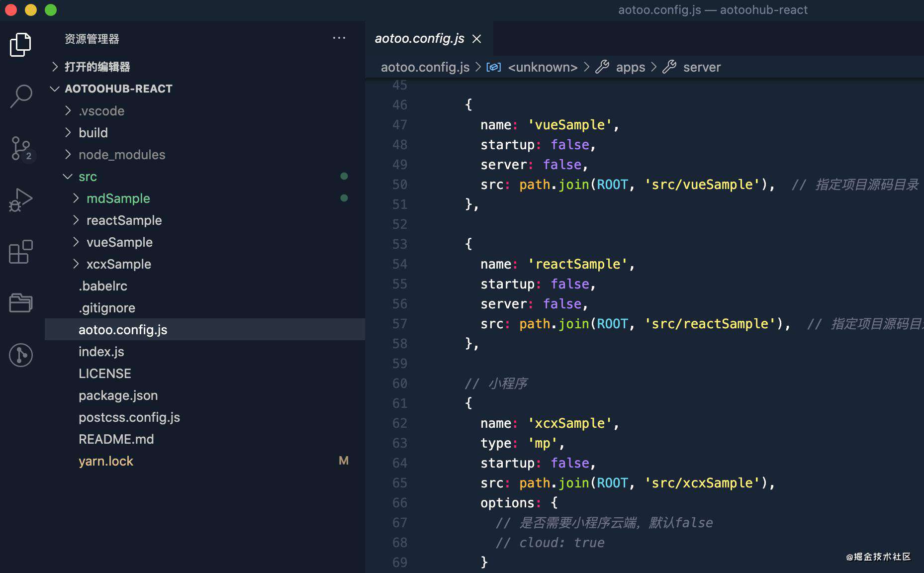924x573 pixels.
Task: Select aotoo.config.js in the file tree
Action: coord(205,329)
